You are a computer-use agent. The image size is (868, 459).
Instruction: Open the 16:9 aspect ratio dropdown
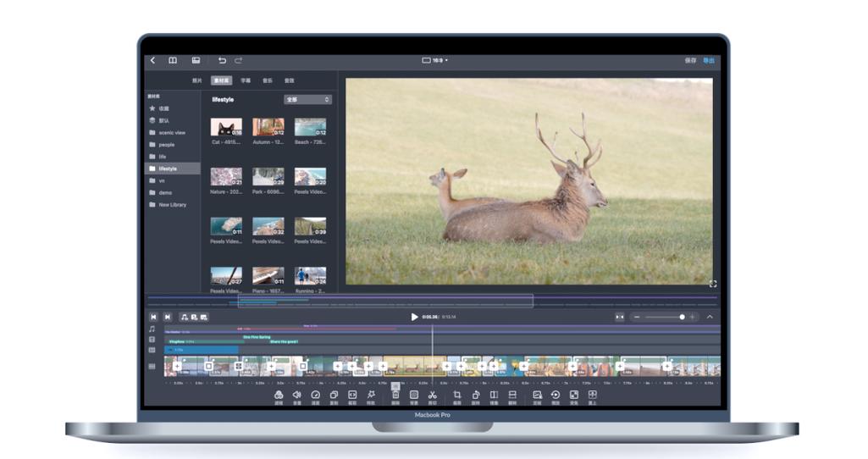click(x=435, y=60)
